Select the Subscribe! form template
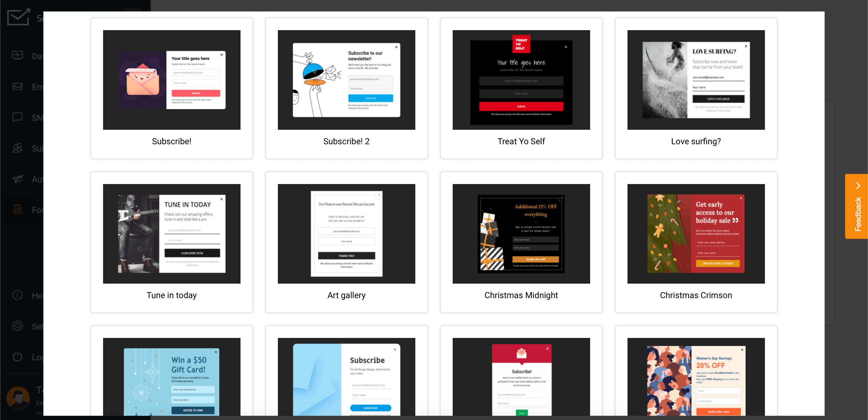Screen dimensions: 868x420 (171, 88)
